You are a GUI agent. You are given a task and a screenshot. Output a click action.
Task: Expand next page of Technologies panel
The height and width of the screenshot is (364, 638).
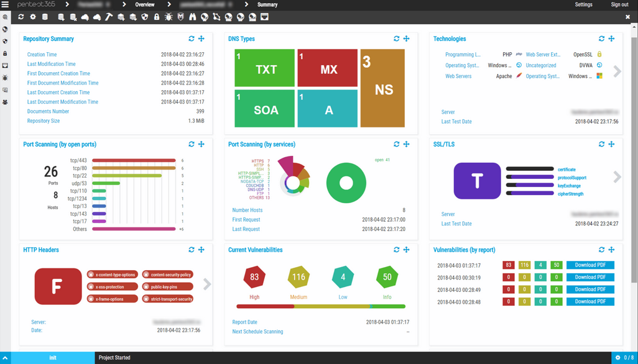[617, 71]
